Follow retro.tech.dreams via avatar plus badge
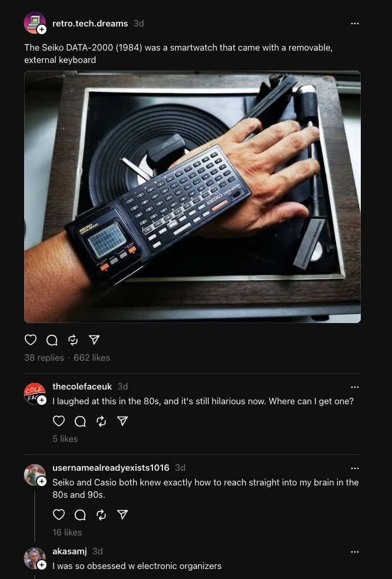The image size is (392, 579). tap(42, 29)
